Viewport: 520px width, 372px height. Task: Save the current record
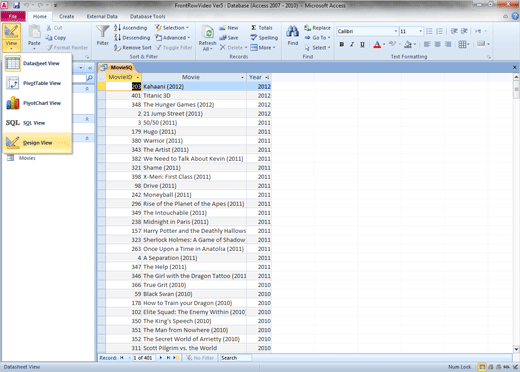pos(229,38)
